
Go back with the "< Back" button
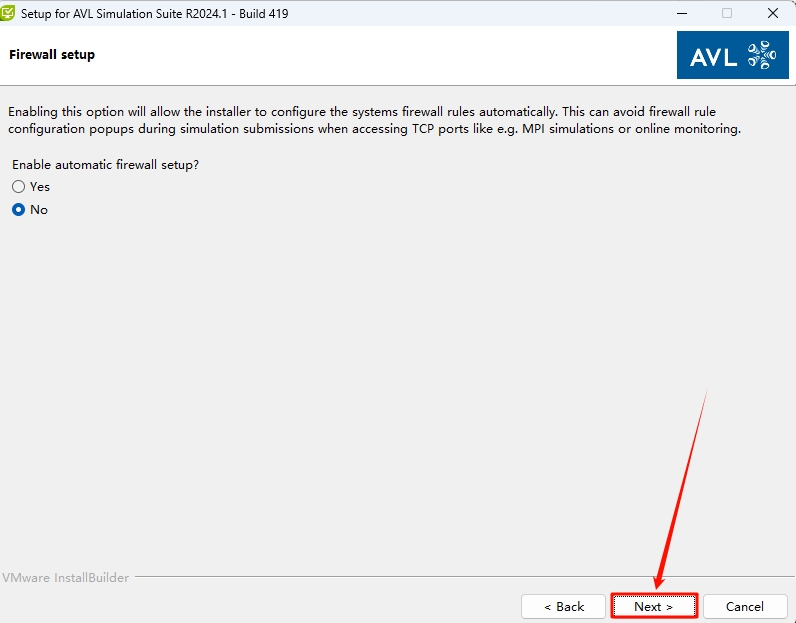[564, 606]
